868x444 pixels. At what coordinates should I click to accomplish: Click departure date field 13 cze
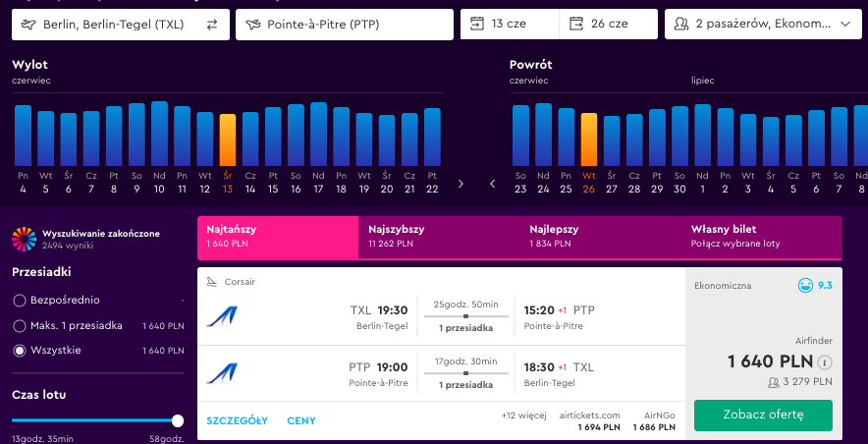coord(510,25)
